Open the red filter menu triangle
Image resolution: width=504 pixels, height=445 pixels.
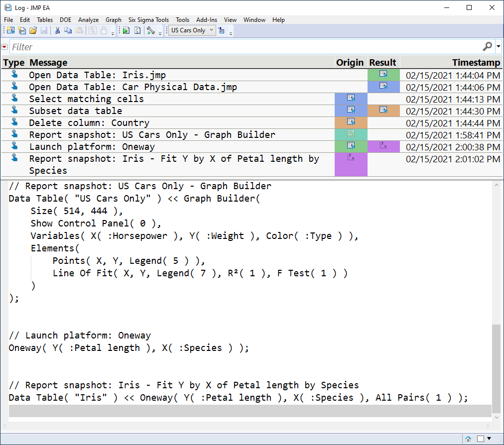point(5,46)
